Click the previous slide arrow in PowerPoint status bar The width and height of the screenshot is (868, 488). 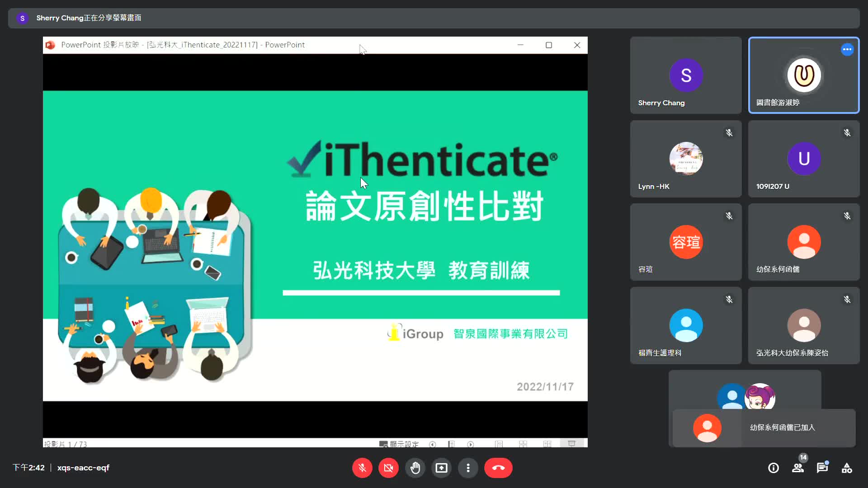[x=433, y=444]
